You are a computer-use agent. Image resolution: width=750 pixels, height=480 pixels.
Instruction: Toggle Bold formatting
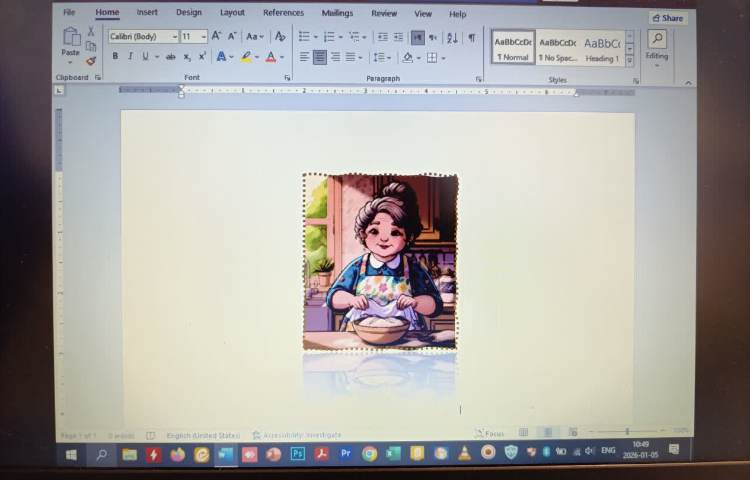[115, 57]
